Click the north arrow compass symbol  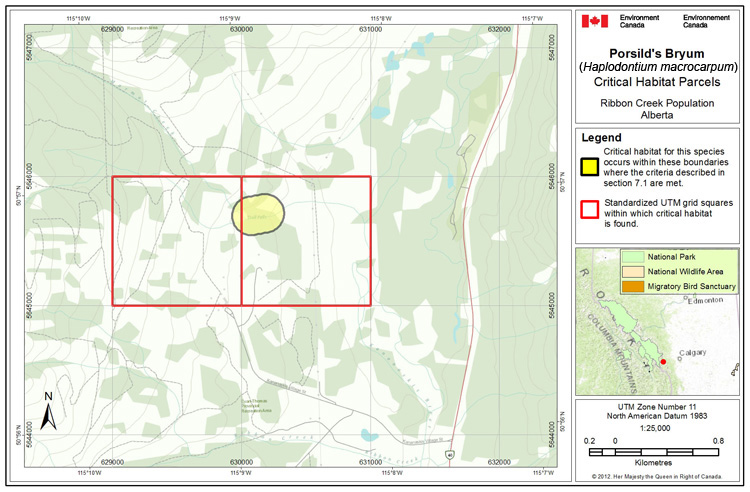pos(49,409)
